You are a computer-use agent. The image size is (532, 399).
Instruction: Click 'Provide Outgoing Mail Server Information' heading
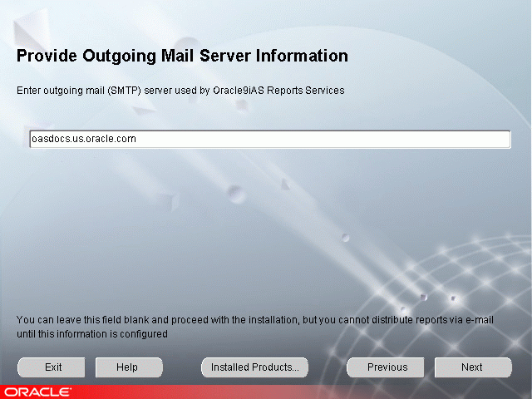click(x=183, y=56)
